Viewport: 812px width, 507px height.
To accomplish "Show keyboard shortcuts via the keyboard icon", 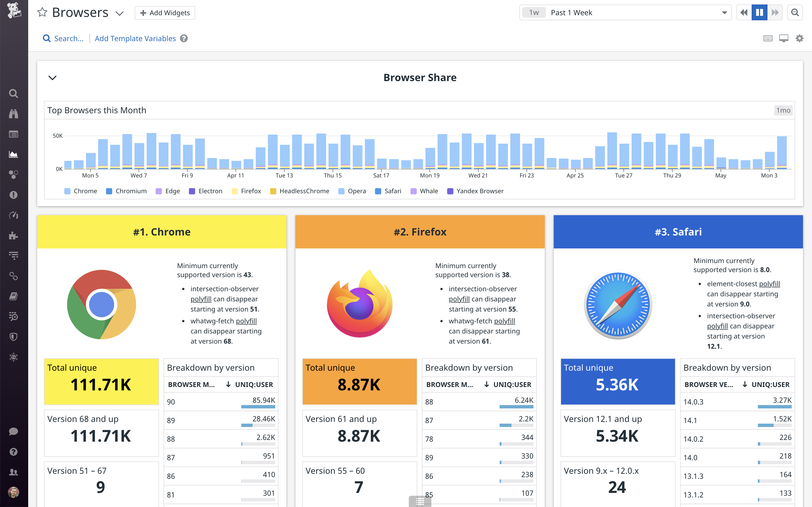I will 768,38.
